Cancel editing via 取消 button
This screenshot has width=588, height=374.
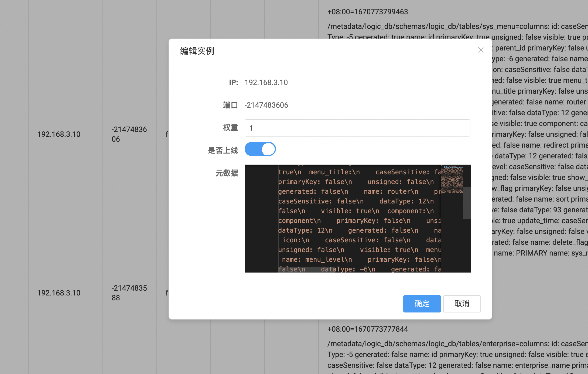pyautogui.click(x=462, y=304)
